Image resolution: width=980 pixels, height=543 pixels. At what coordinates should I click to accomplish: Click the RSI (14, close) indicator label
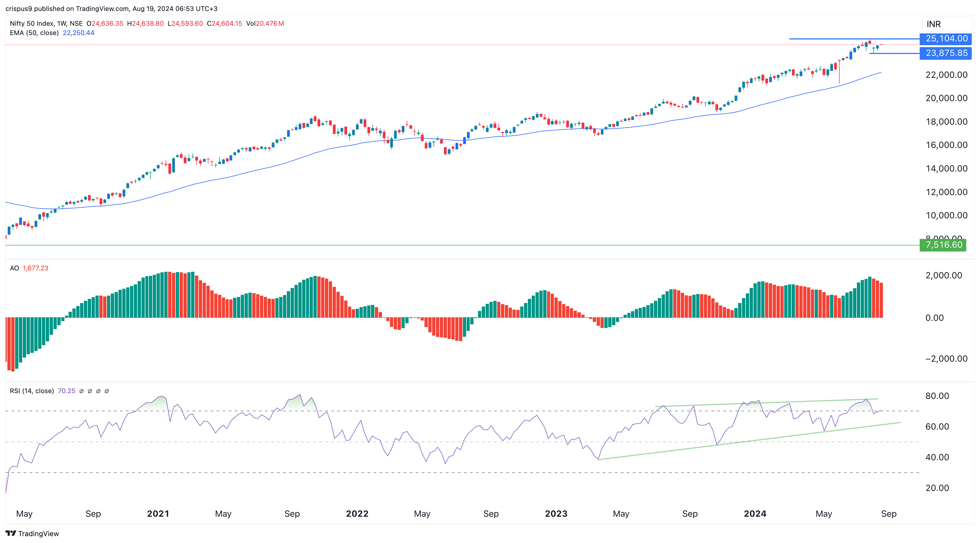32,391
